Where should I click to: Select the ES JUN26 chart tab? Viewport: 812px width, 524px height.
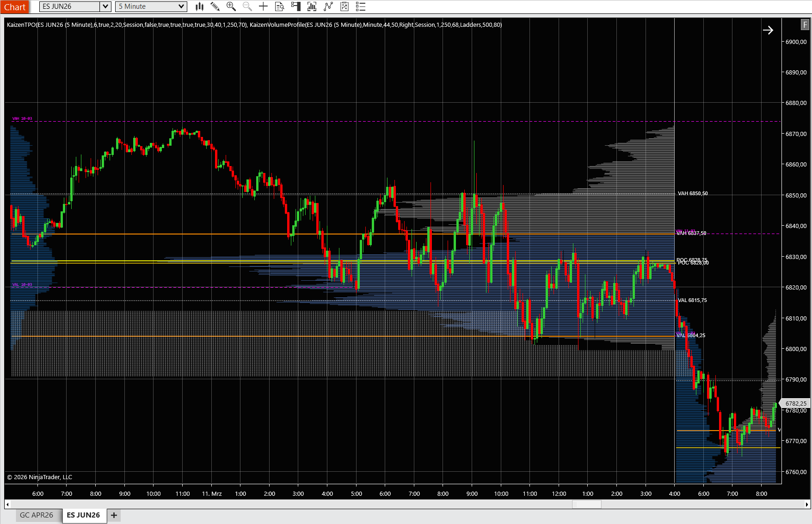[x=84, y=515]
